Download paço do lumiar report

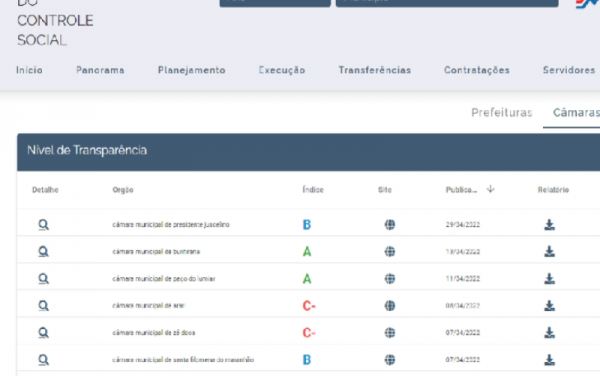point(549,279)
